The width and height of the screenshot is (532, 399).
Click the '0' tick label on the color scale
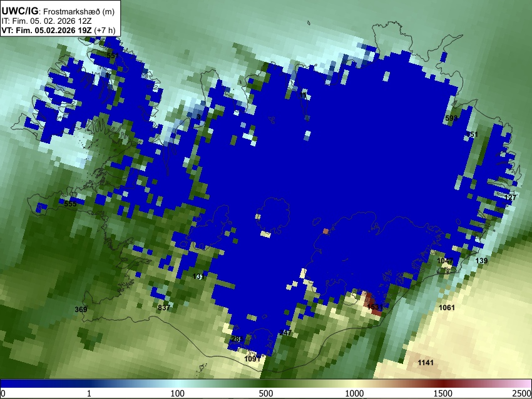(x=3, y=393)
